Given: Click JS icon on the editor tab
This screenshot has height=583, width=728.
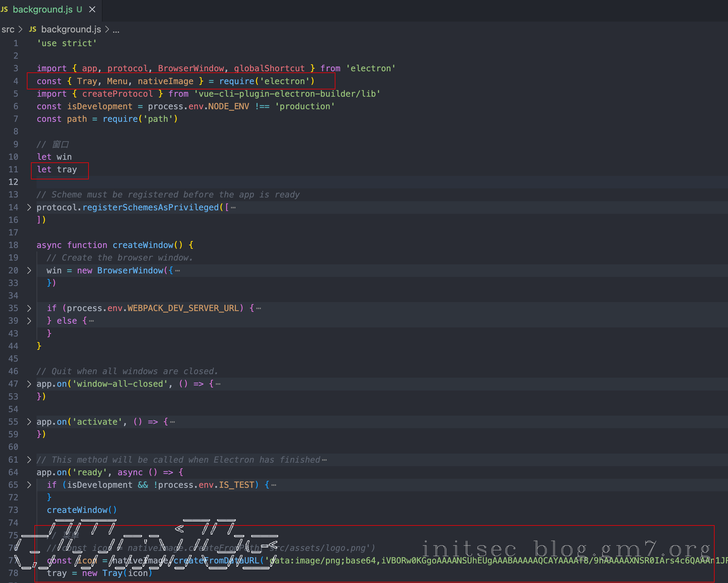Looking at the screenshot, I should tap(4, 9).
